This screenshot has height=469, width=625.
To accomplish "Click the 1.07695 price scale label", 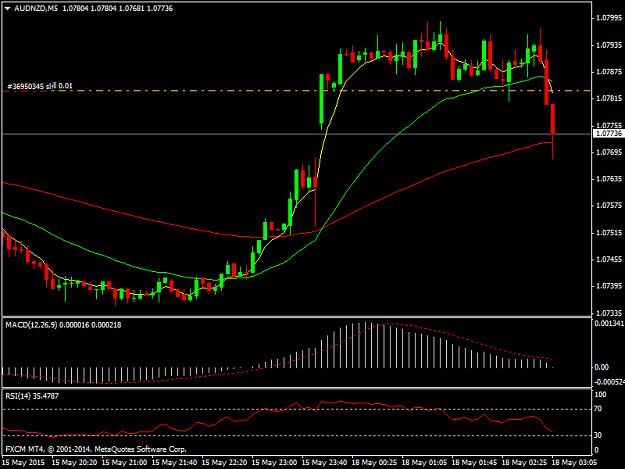I will [x=609, y=152].
